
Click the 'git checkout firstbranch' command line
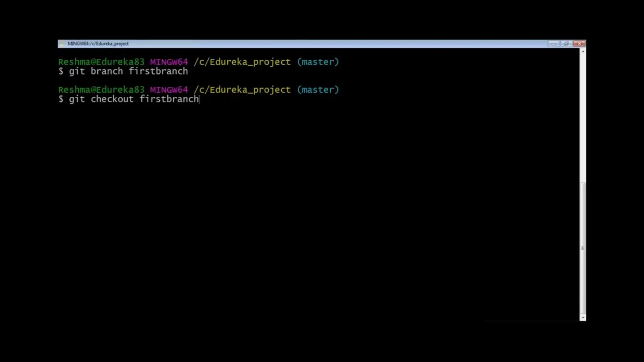point(129,99)
